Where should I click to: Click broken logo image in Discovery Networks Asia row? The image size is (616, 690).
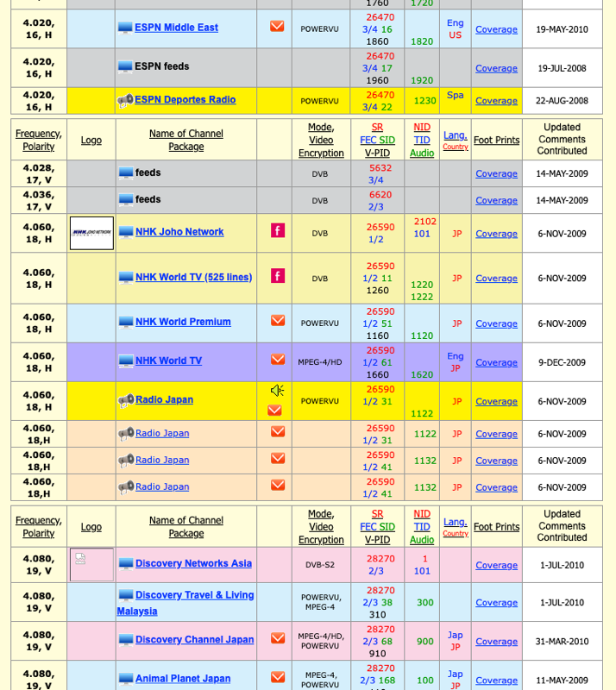click(91, 565)
